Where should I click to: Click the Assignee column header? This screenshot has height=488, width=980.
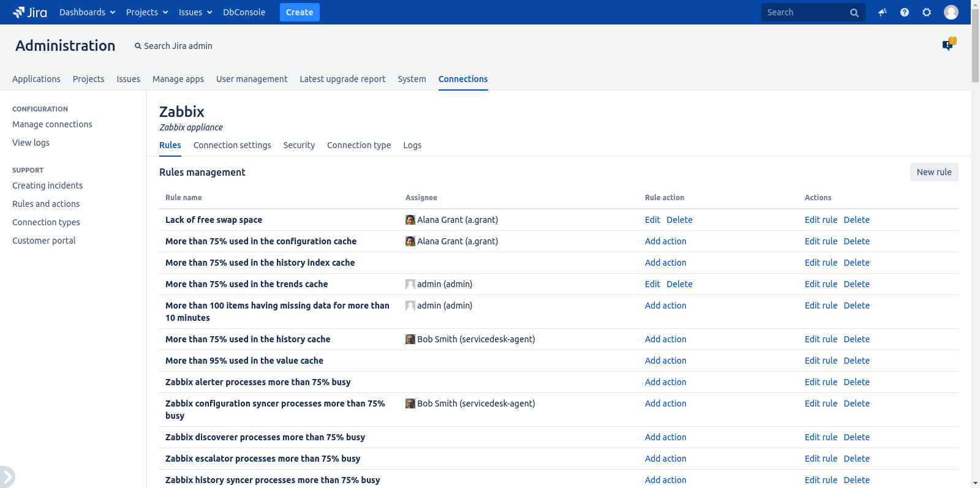point(421,198)
